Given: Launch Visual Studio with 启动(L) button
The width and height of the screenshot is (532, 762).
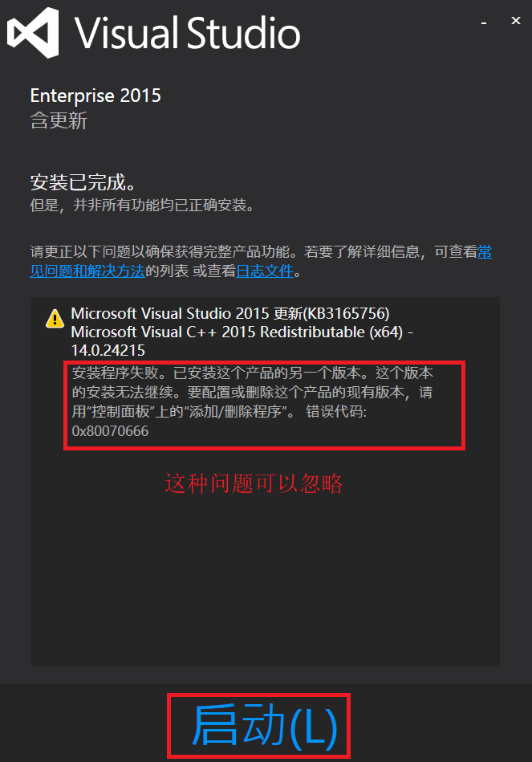Looking at the screenshot, I should (259, 726).
